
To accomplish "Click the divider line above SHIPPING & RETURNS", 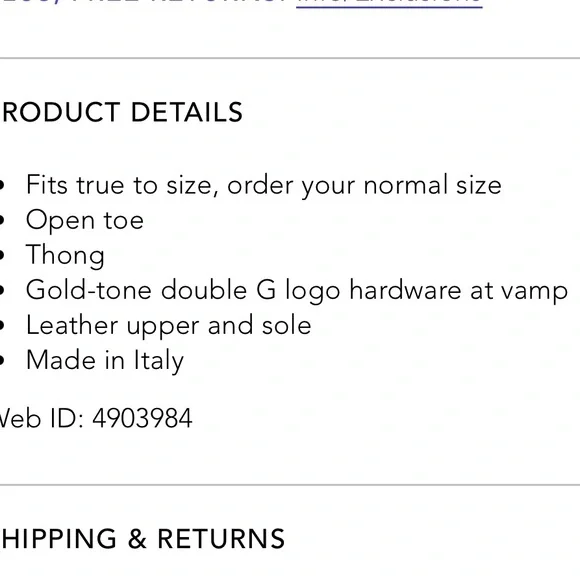I will (290, 484).
